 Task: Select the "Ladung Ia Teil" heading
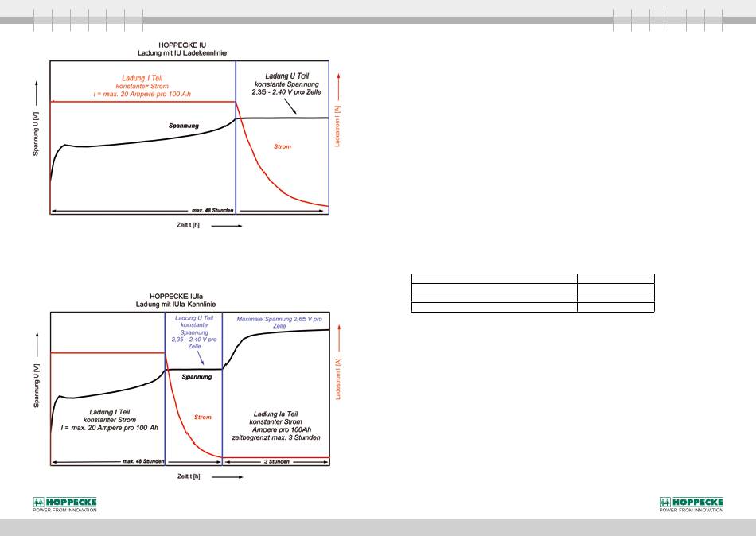point(276,414)
